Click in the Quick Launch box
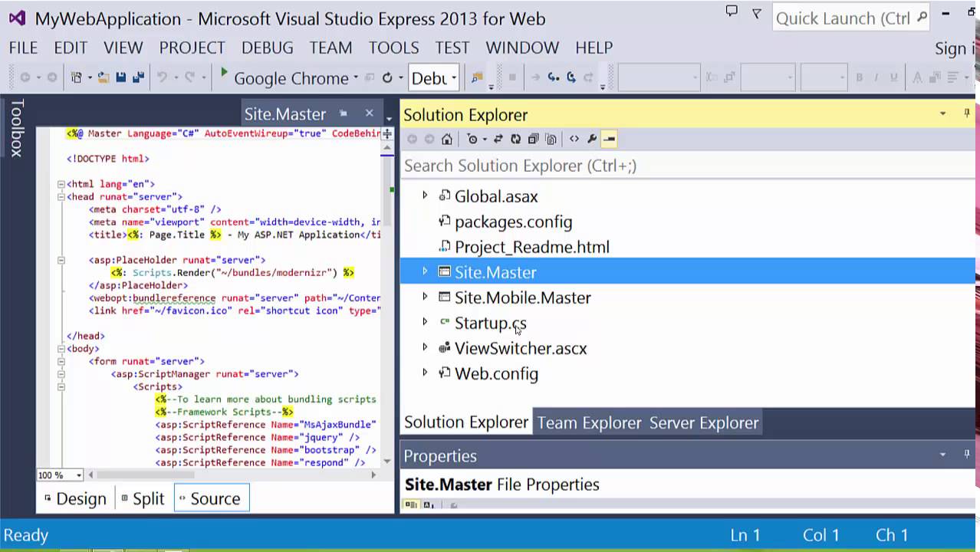Viewport: 980px width, 552px height. pos(851,18)
